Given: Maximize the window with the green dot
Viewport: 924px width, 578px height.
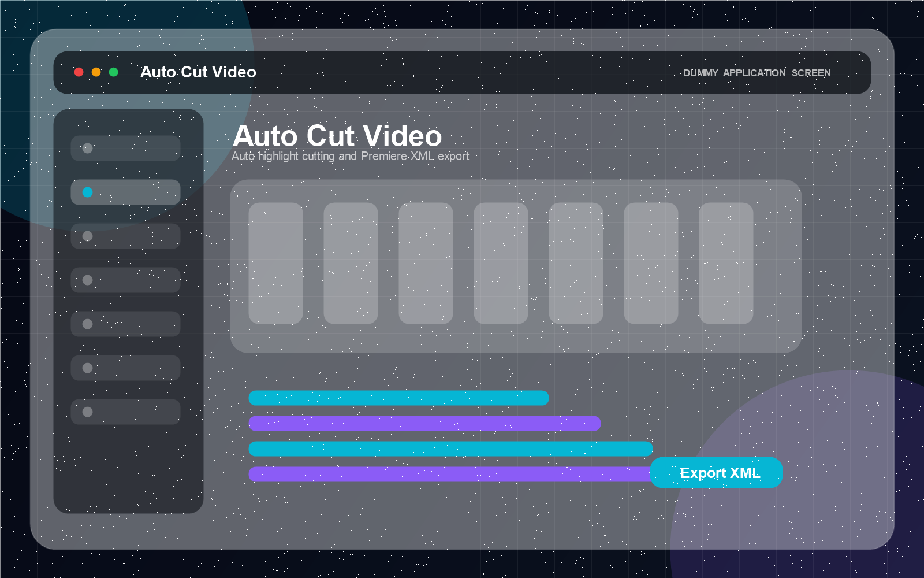Looking at the screenshot, I should pos(114,72).
